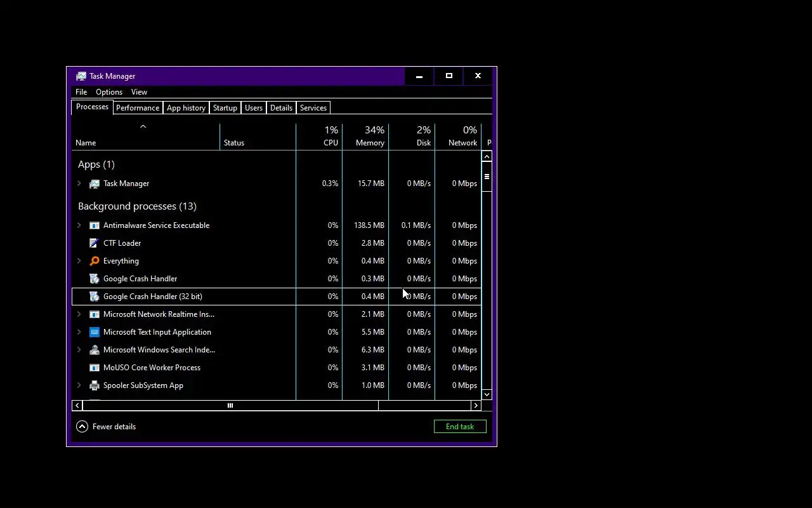Click the CTF Loader icon
The height and width of the screenshot is (508, 812).
point(95,243)
